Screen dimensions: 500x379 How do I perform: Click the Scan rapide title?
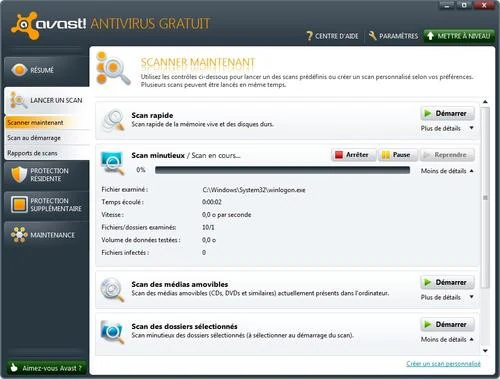pos(152,115)
